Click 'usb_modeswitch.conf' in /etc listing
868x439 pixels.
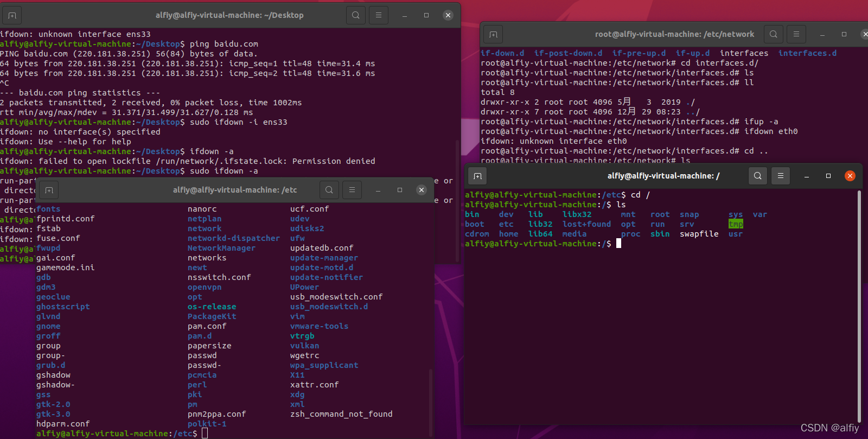point(336,297)
